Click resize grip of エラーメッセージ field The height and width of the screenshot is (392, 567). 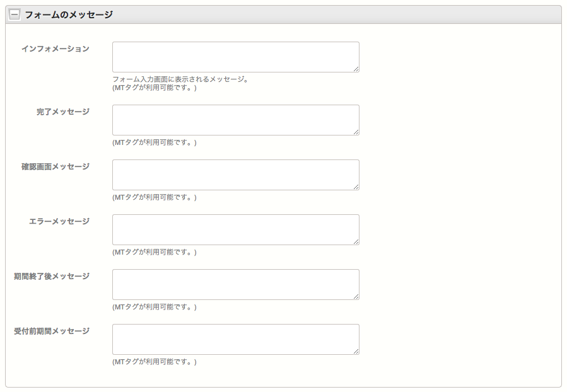click(x=356, y=241)
